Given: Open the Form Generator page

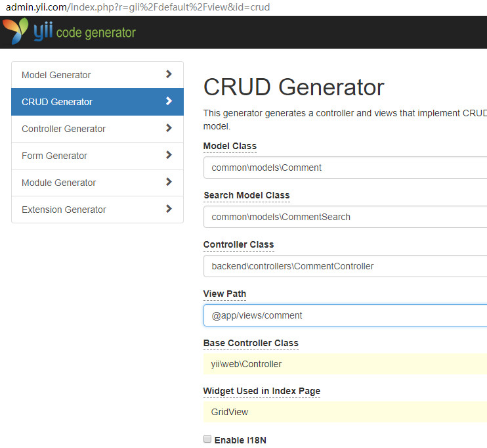Looking at the screenshot, I should pyautogui.click(x=54, y=156).
